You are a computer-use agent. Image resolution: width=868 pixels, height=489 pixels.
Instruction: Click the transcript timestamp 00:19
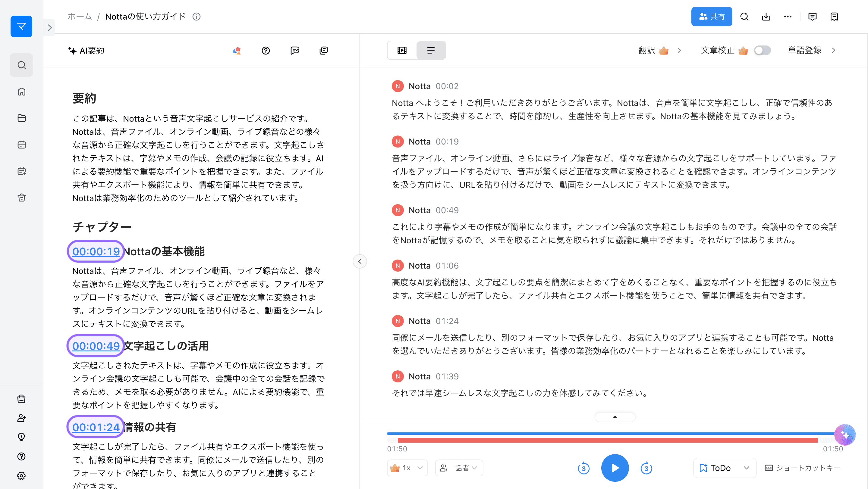click(447, 141)
